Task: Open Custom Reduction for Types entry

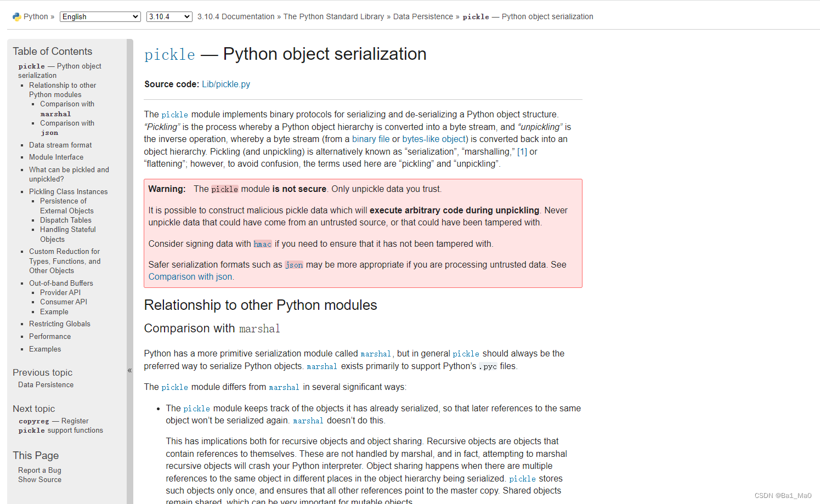Action: (65, 261)
